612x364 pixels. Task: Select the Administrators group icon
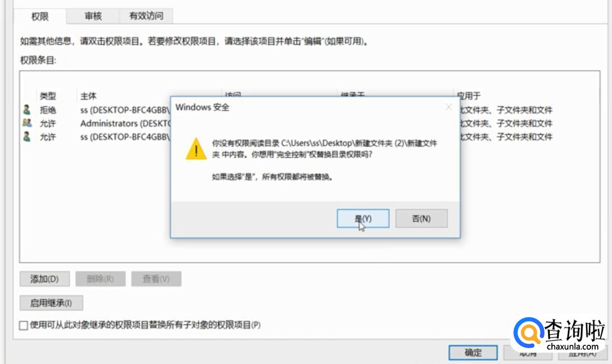pos(27,123)
